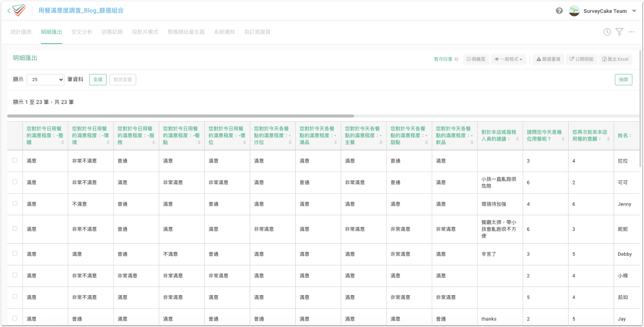Image resolution: width=644 pixels, height=327 pixels.
Task: Click the SurveyCake checkmark logo
Action: (x=20, y=10)
